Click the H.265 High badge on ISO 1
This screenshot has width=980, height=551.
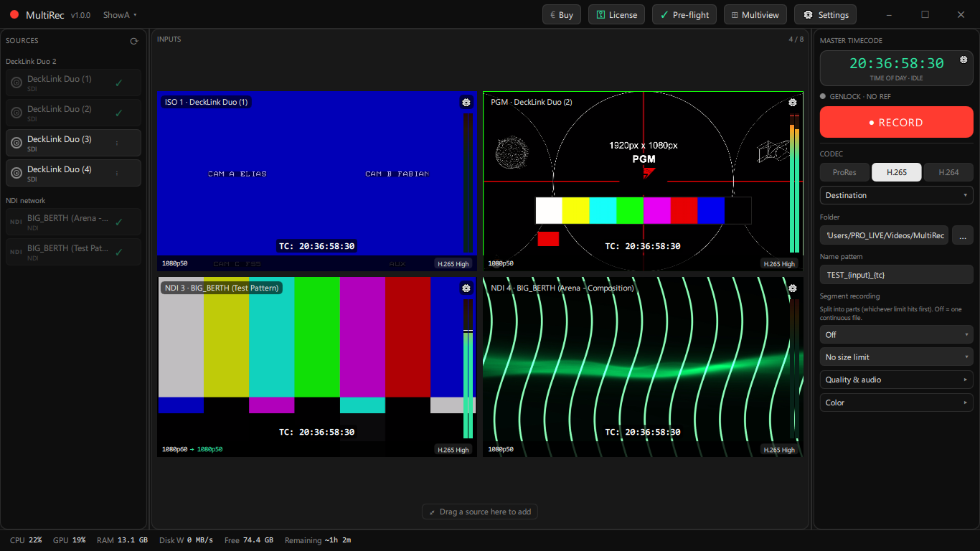(x=453, y=263)
